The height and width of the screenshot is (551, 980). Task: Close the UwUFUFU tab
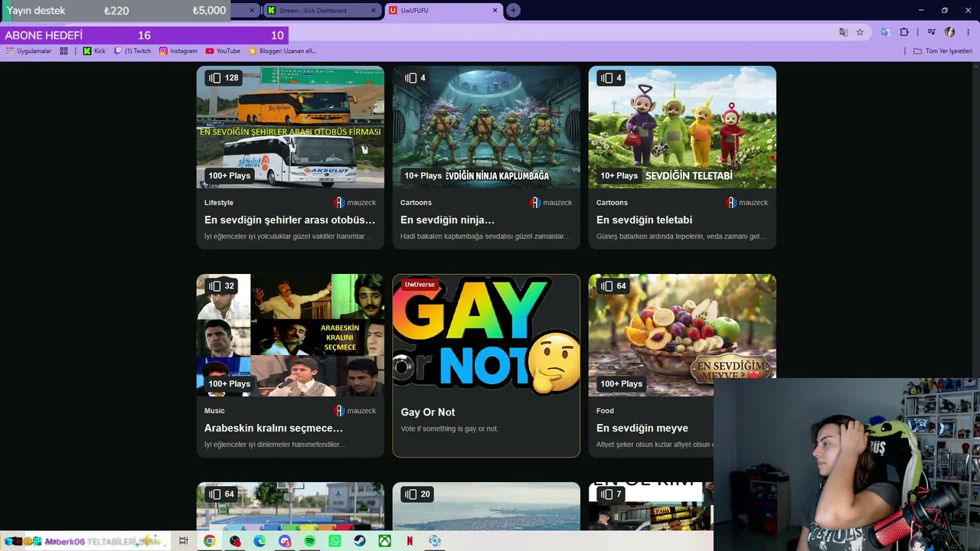click(495, 11)
